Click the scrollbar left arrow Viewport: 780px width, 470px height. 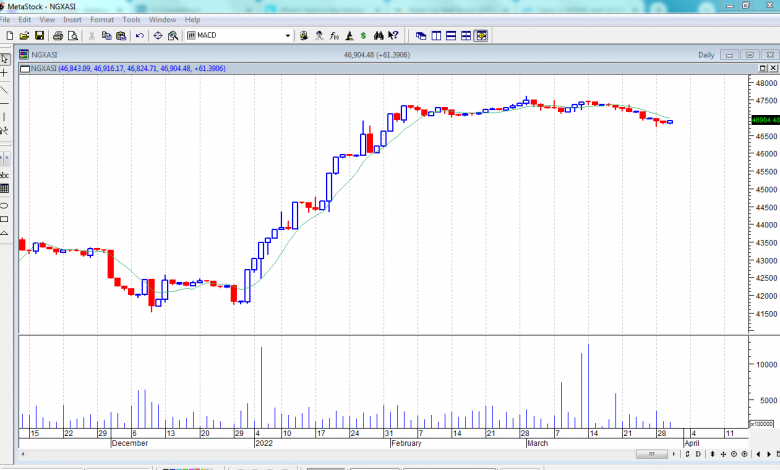pos(23,454)
